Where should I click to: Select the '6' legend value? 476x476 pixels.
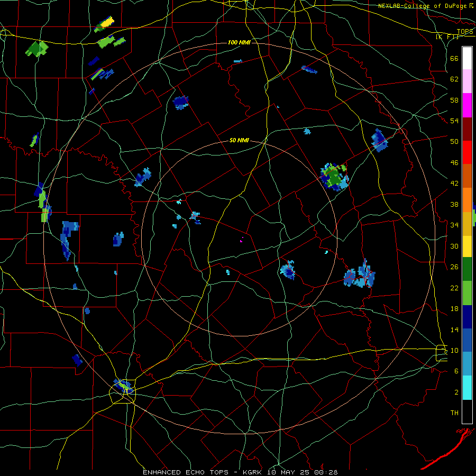click(456, 371)
